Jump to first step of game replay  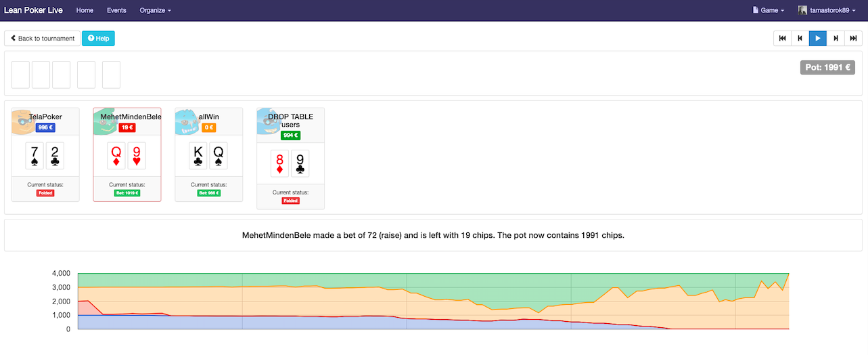pyautogui.click(x=782, y=39)
